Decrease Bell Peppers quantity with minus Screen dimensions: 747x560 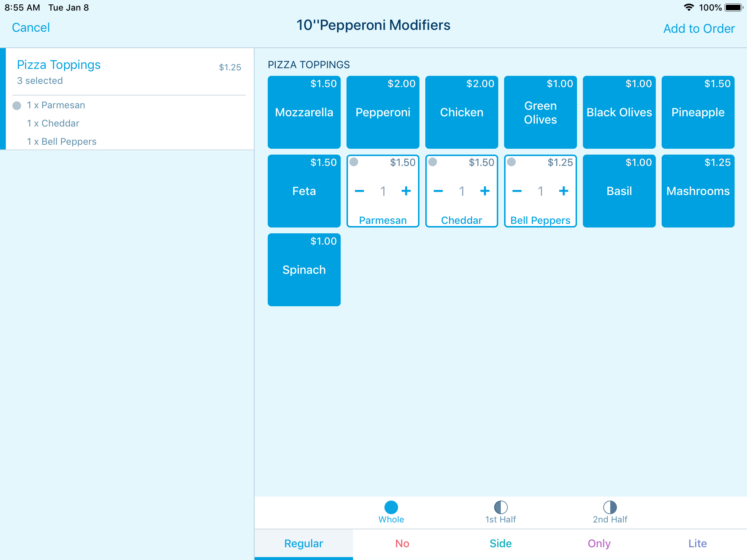point(517,191)
